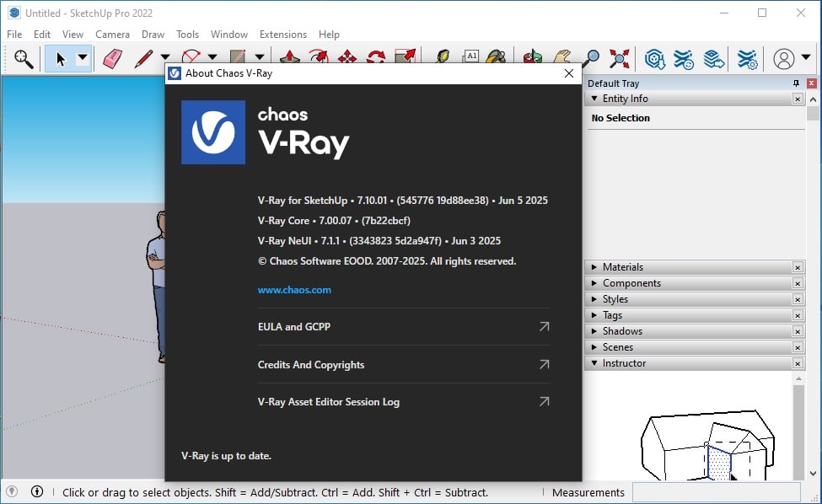Expand the Shadows panel
This screenshot has height=504, width=822.
coord(594,331)
